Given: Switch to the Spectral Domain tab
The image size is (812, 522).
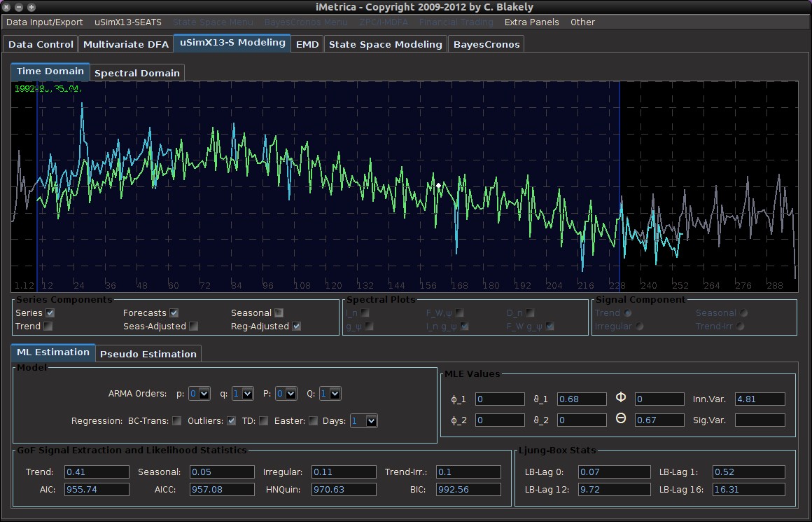Looking at the screenshot, I should [137, 73].
